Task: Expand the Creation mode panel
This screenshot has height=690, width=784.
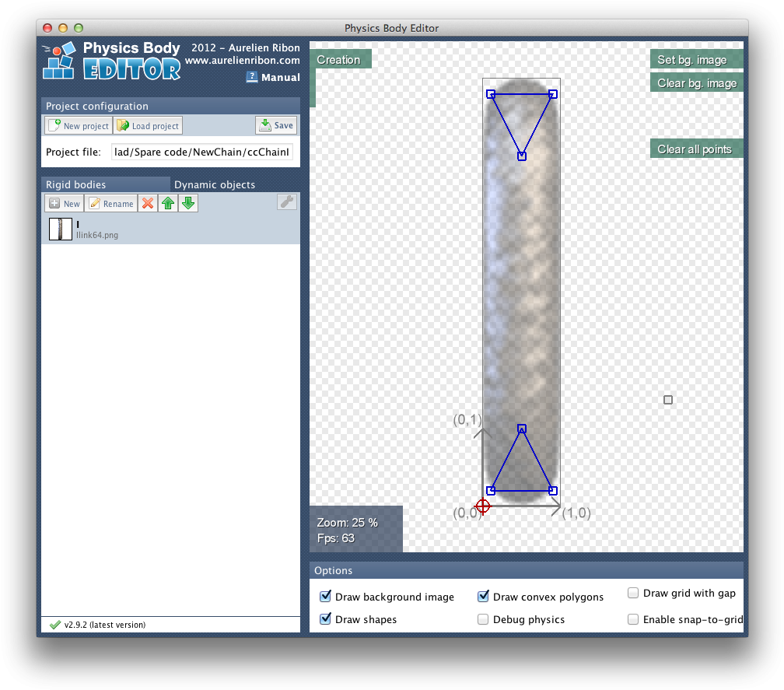Action: click(x=339, y=60)
